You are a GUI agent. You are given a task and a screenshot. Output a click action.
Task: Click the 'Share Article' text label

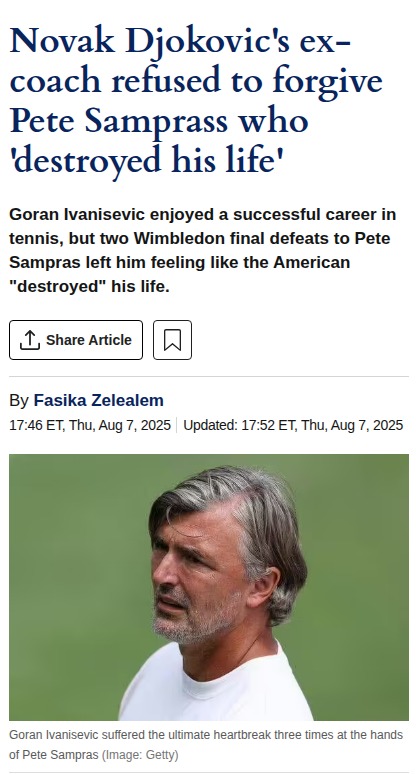coord(89,340)
